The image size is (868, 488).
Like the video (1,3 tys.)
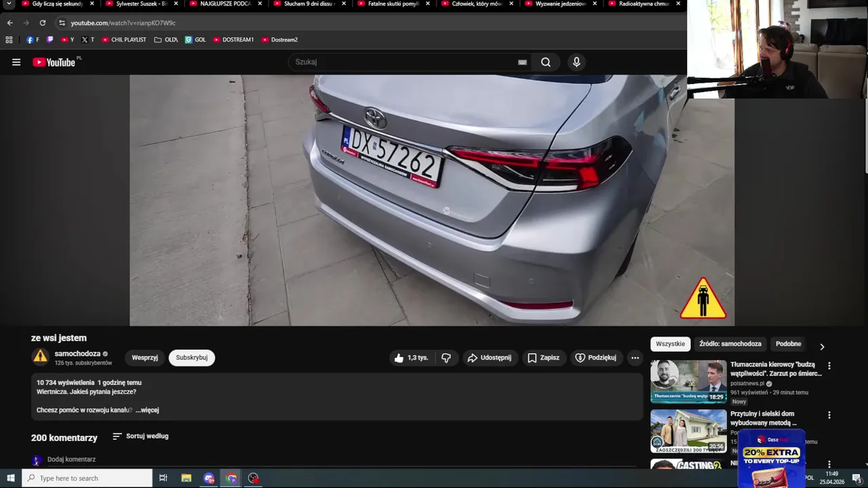(x=412, y=358)
